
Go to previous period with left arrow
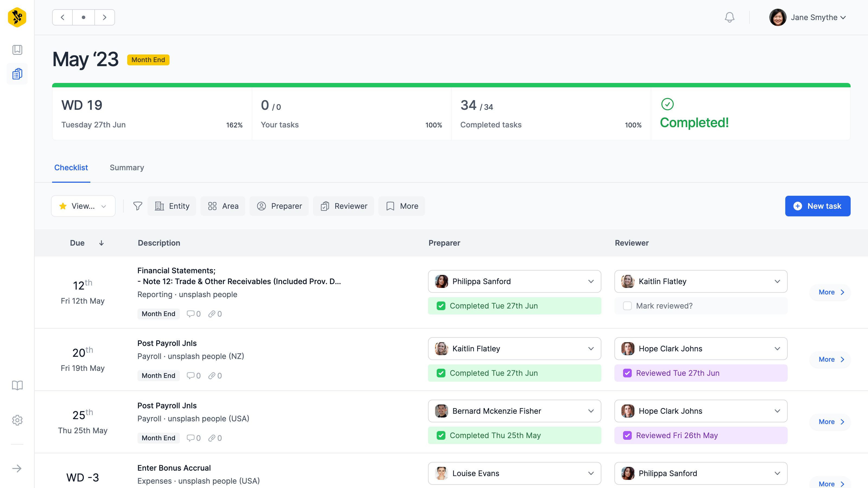click(62, 18)
